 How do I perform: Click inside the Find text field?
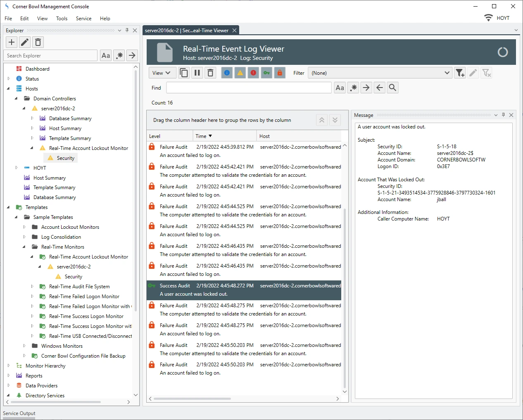tap(249, 88)
